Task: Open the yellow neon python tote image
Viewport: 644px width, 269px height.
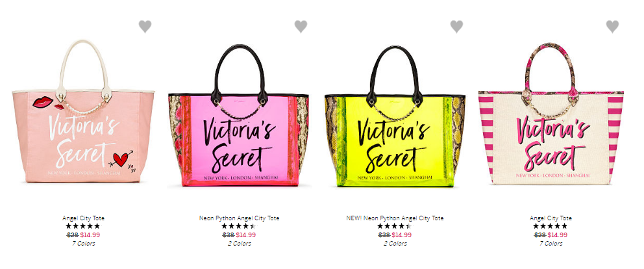Action: [395, 116]
